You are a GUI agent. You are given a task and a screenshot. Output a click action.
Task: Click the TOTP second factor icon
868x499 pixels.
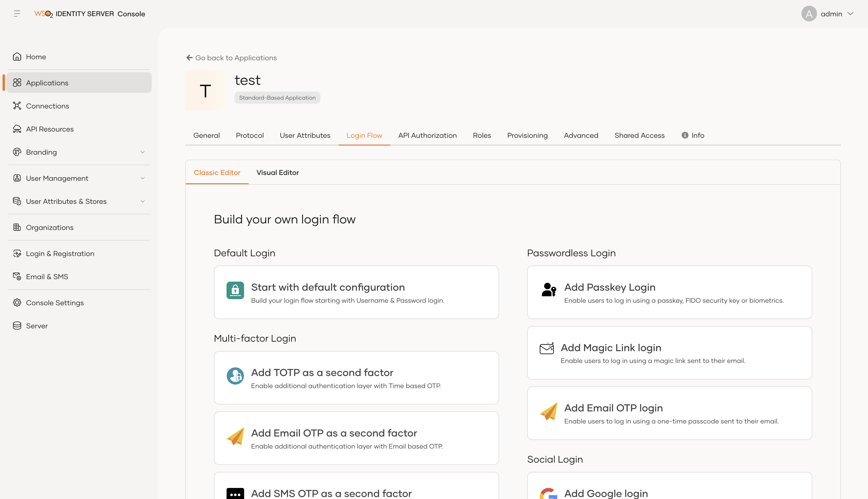pyautogui.click(x=235, y=376)
